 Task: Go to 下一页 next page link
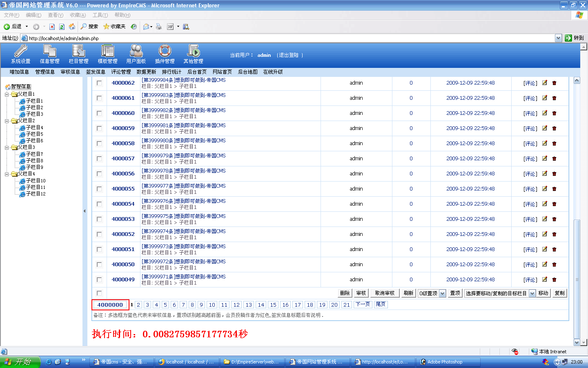[363, 304]
